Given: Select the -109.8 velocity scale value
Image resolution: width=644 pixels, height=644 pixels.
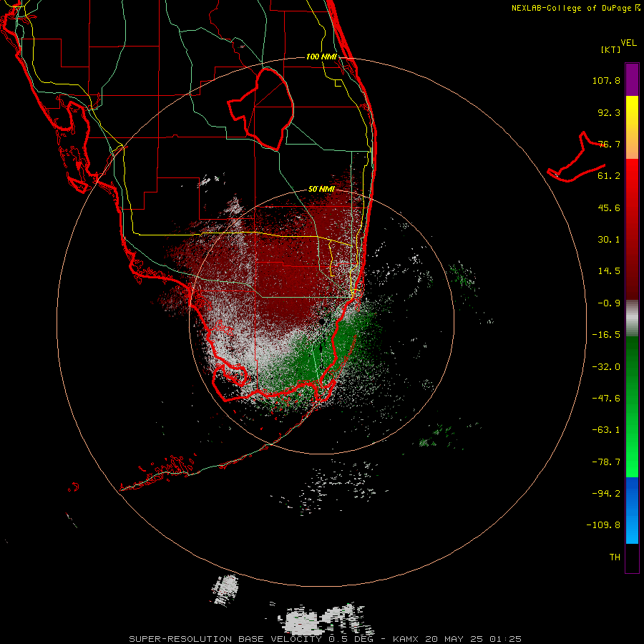Looking at the screenshot, I should click(x=603, y=525).
